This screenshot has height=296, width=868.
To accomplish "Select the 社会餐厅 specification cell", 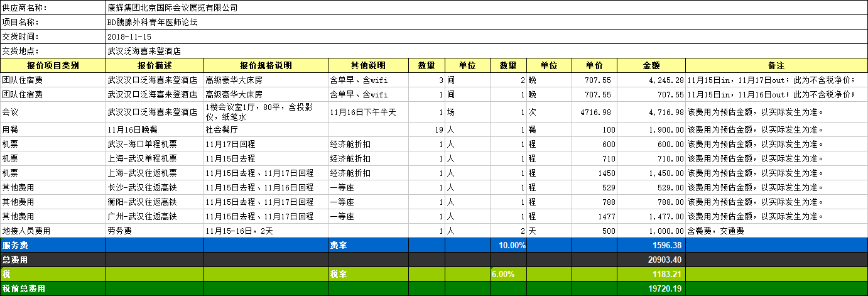I will tap(266, 129).
